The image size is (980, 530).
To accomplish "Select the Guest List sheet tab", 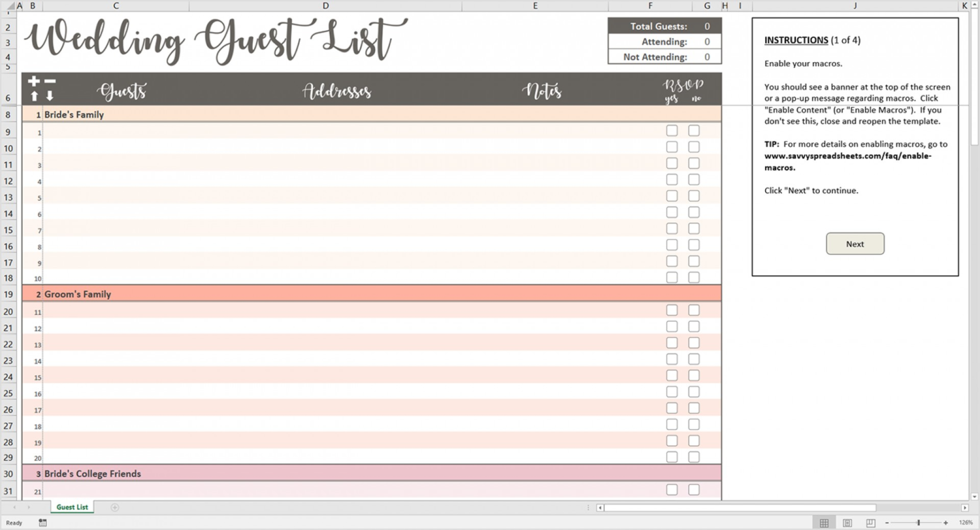I will 71,507.
